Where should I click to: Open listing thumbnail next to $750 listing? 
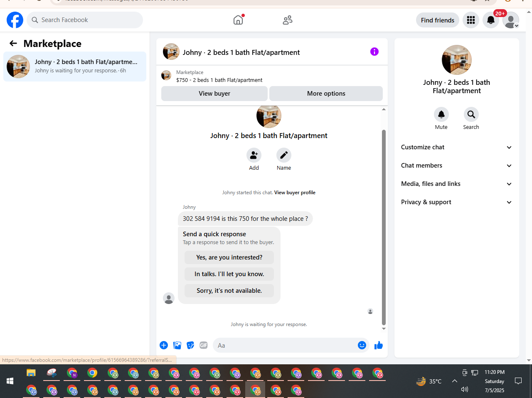(166, 75)
